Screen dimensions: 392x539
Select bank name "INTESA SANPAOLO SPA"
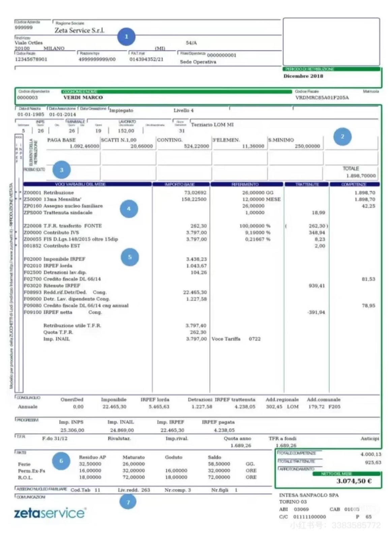[309, 495]
